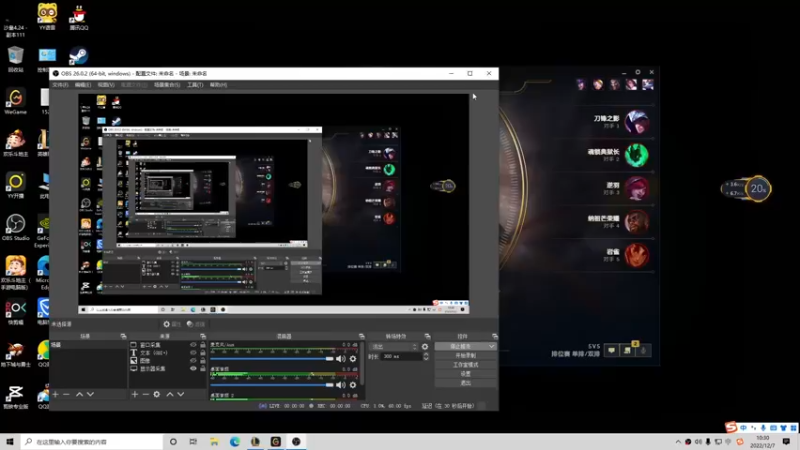Open the Scene Collection menu in OBS

pos(167,85)
